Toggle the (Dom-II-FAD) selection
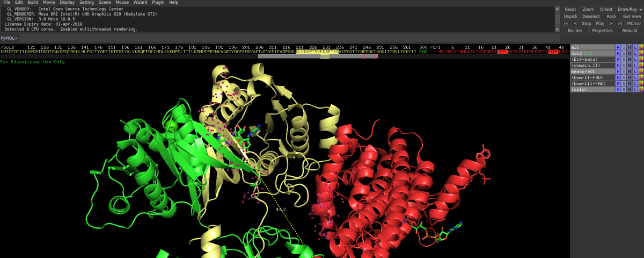This screenshot has height=258, width=644. 592,77
